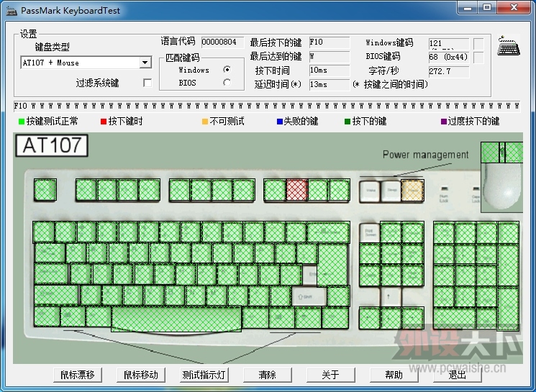
Task: Click the left Shift key on keyboard
Action: click(x=56, y=296)
